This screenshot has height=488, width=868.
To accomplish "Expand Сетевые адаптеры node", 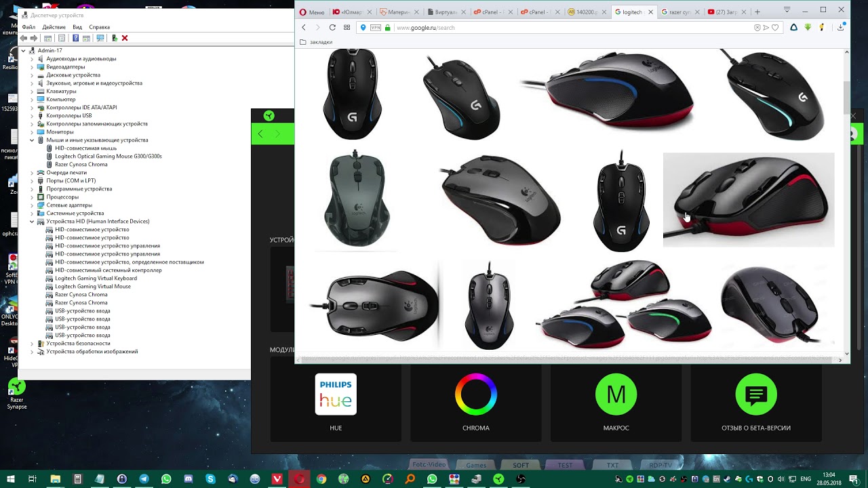I will pyautogui.click(x=31, y=205).
